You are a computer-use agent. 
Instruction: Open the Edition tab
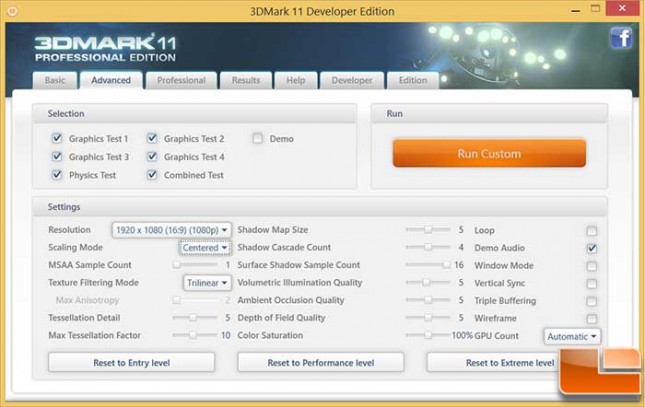click(x=413, y=80)
